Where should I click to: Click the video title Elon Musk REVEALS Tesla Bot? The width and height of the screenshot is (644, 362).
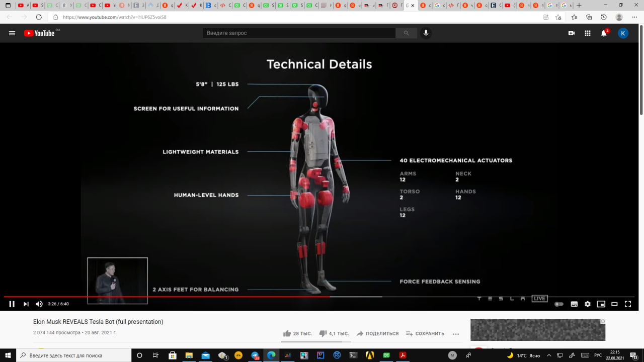pos(98,322)
